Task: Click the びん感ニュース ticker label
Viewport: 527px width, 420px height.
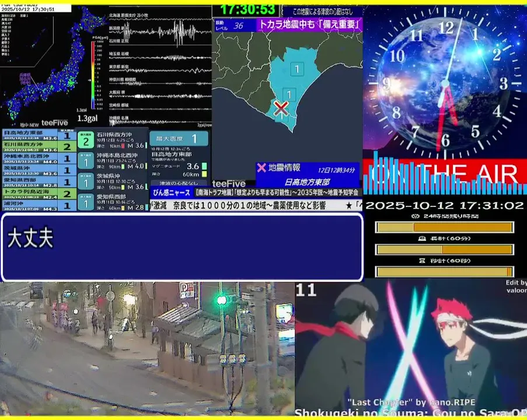Action: 172,192
